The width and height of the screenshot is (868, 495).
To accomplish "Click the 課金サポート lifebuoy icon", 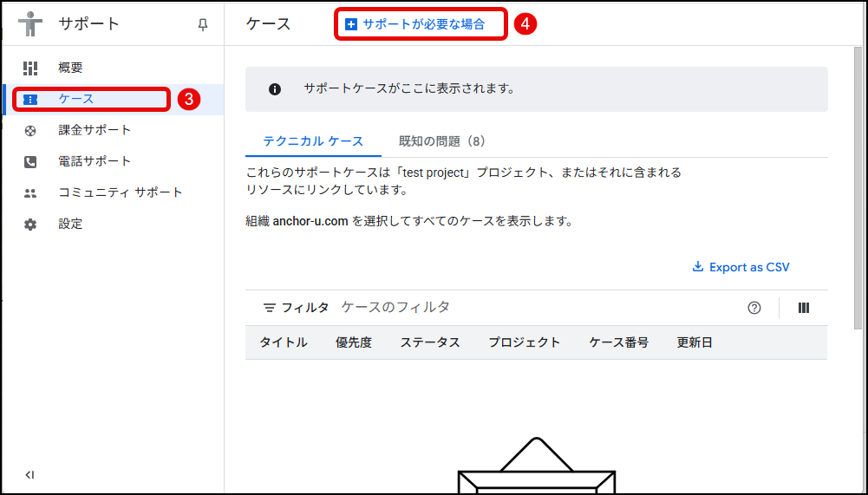I will coord(30,130).
